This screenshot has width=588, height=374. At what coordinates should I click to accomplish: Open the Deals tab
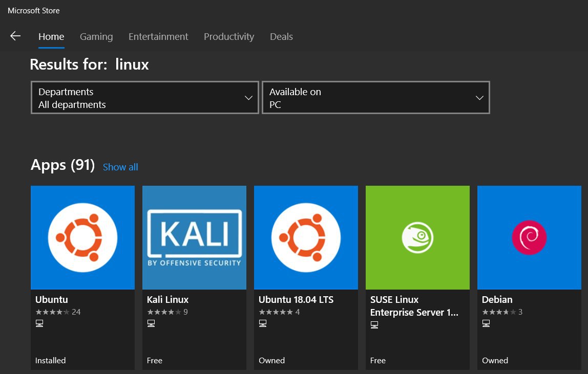coord(281,37)
